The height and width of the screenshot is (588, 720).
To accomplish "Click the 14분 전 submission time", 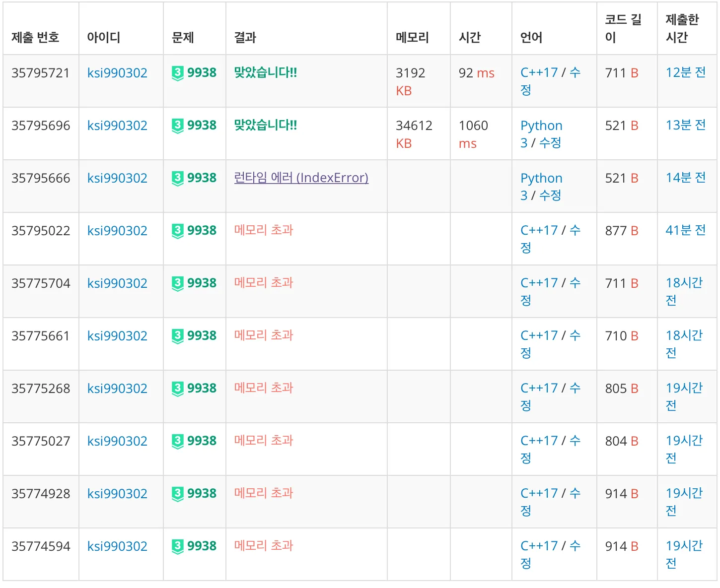I will click(x=685, y=178).
